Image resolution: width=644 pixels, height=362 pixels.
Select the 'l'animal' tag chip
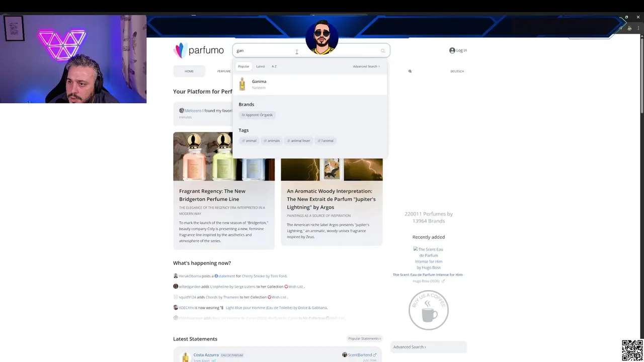coord(326,141)
